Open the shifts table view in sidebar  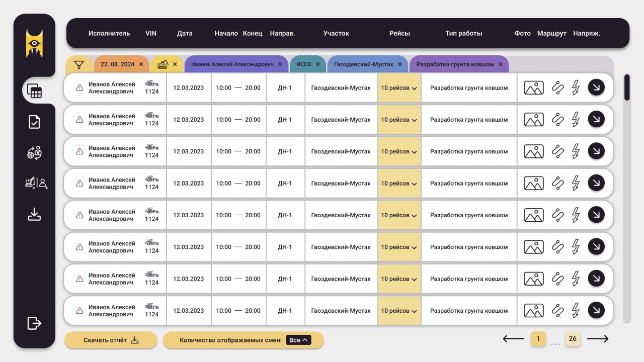pos(34,91)
